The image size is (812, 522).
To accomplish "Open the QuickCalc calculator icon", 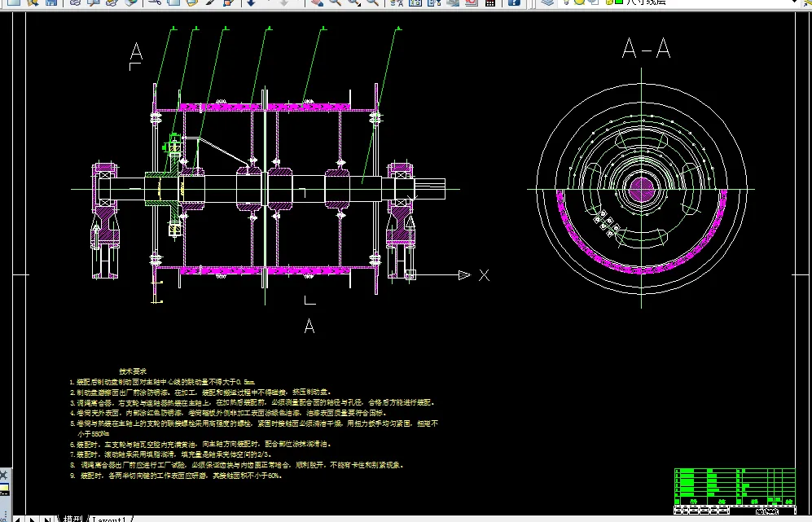I will pos(490,2).
